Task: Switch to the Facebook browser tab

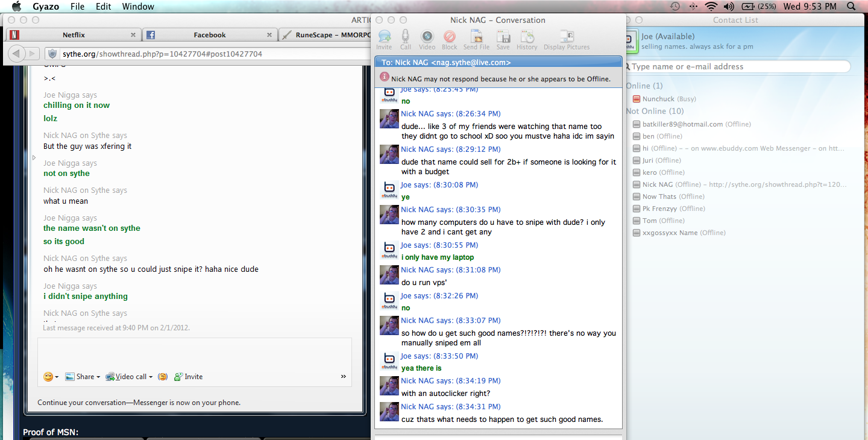Action: pyautogui.click(x=210, y=35)
